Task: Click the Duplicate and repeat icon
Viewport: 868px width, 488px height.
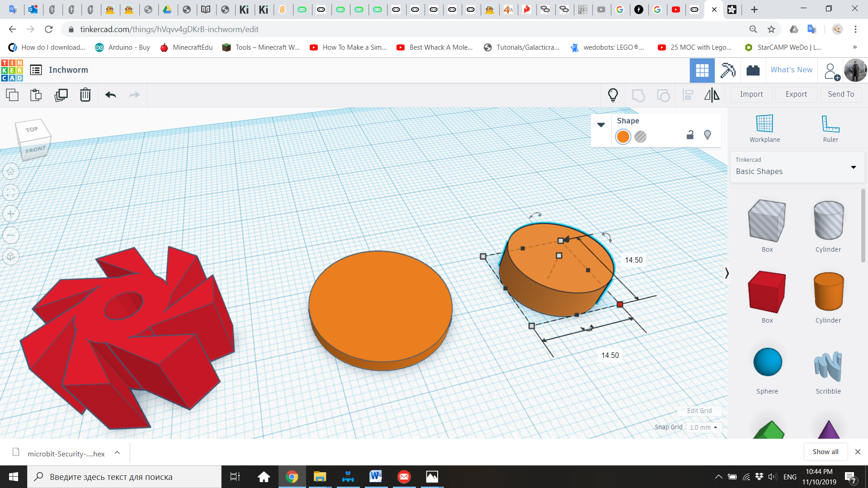Action: pos(61,95)
